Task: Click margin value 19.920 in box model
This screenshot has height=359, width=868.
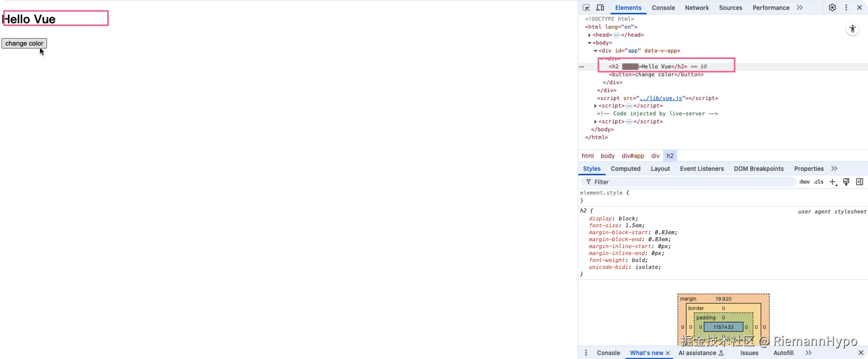Action: pos(723,299)
